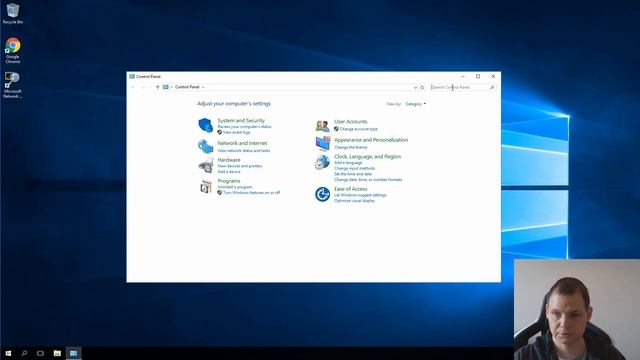Open taskbar Search icon

point(24,353)
